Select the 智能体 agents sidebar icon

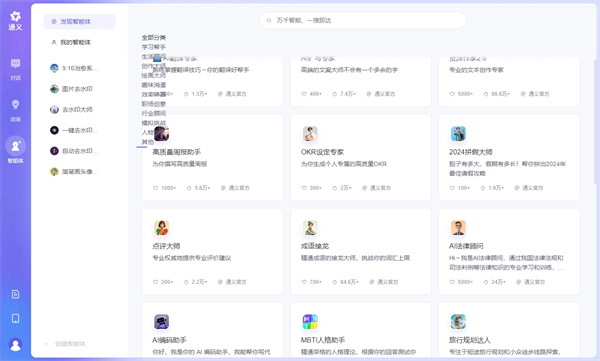15,149
